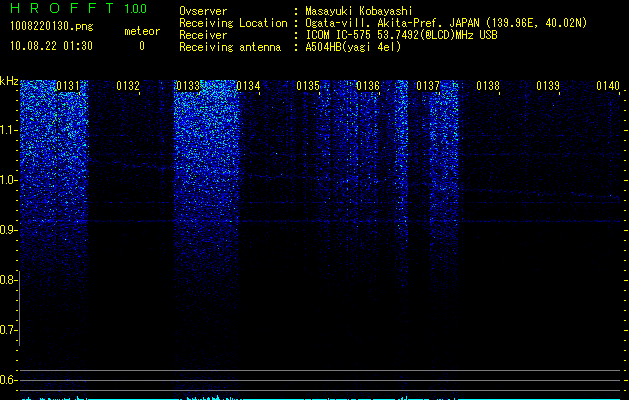Click the ICOM IC-575 receiver value
The height and width of the screenshot is (400, 629).
[401, 35]
